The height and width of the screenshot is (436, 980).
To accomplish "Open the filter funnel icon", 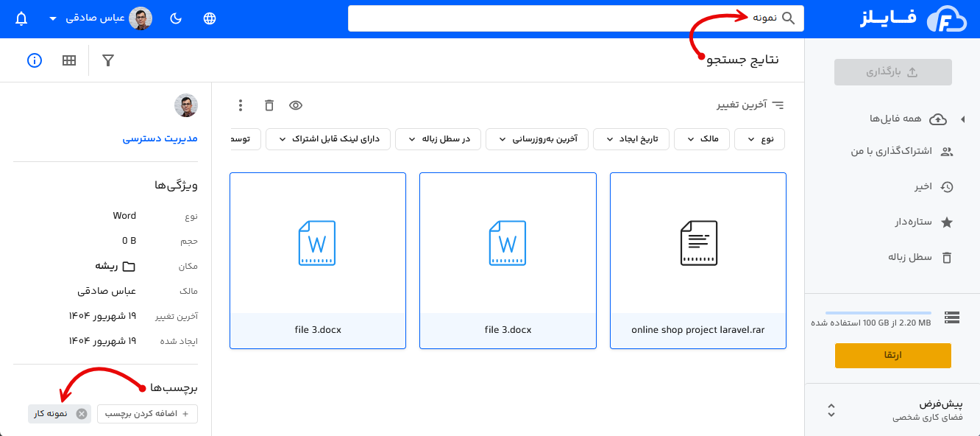I will (107, 60).
